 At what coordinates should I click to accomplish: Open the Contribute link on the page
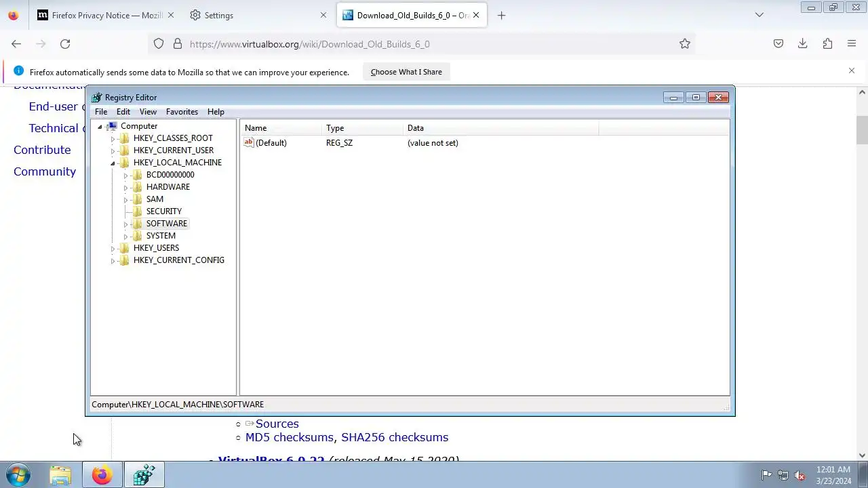pyautogui.click(x=42, y=150)
